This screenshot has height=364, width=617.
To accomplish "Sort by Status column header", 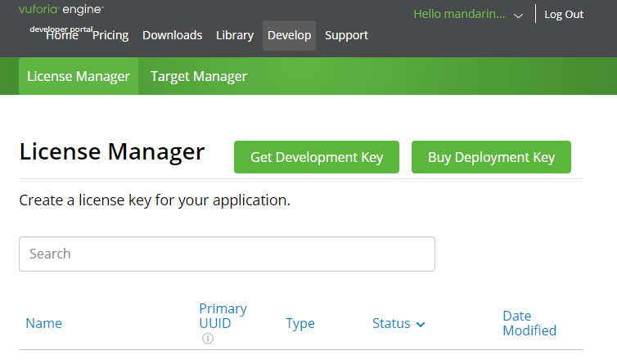I will pos(391,323).
